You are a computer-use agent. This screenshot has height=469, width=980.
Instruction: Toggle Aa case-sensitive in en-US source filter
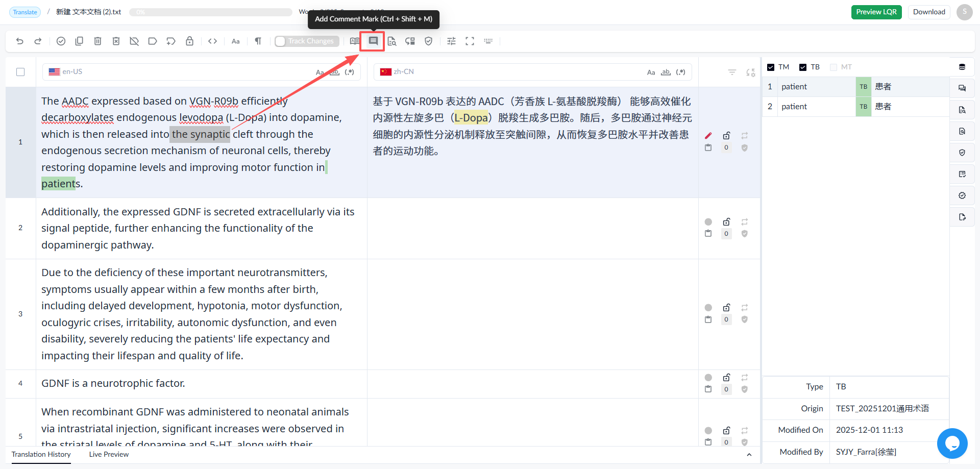click(x=320, y=72)
